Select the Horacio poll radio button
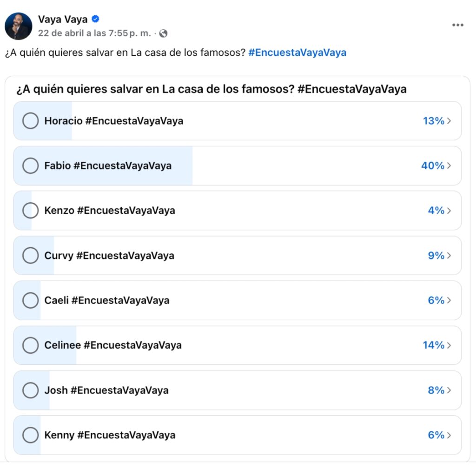 click(30, 121)
